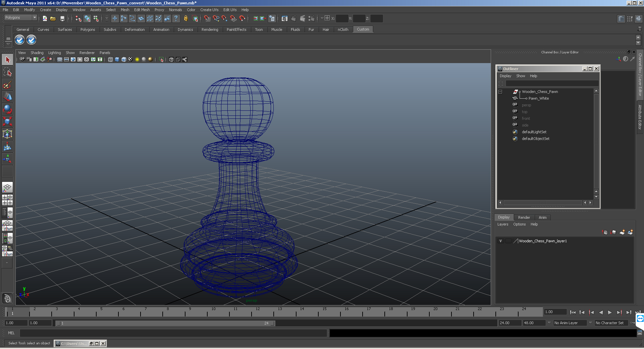Open the viewport Shading menu
644x349 pixels.
coord(37,53)
